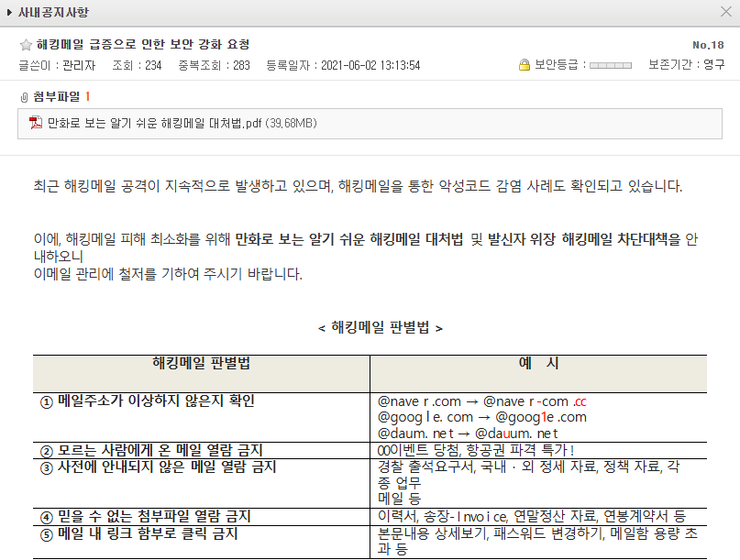This screenshot has width=740, height=560.
Task: Click the example 00이벤트 당첨, 항공권 파격 특가!
Action: [x=476, y=450]
